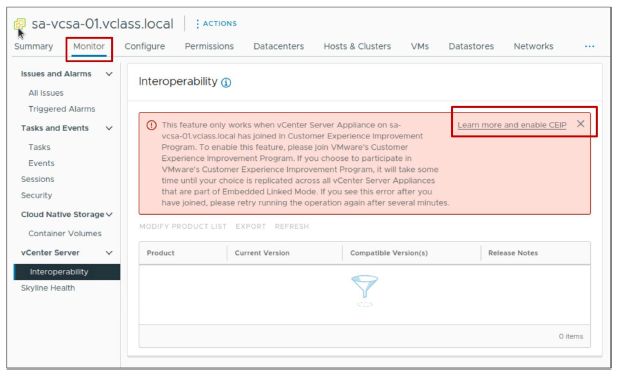Open the Tasks item
The width and height of the screenshot is (624, 375).
[x=39, y=147]
